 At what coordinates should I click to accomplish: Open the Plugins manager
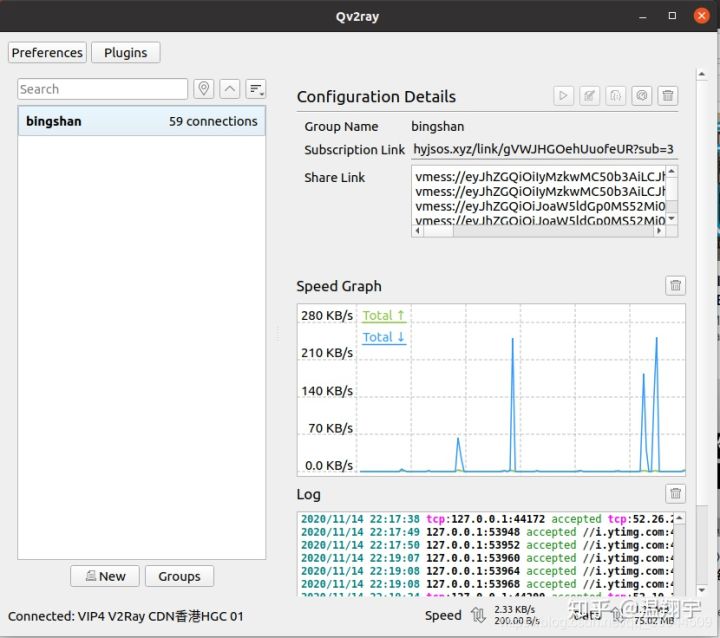(x=125, y=52)
